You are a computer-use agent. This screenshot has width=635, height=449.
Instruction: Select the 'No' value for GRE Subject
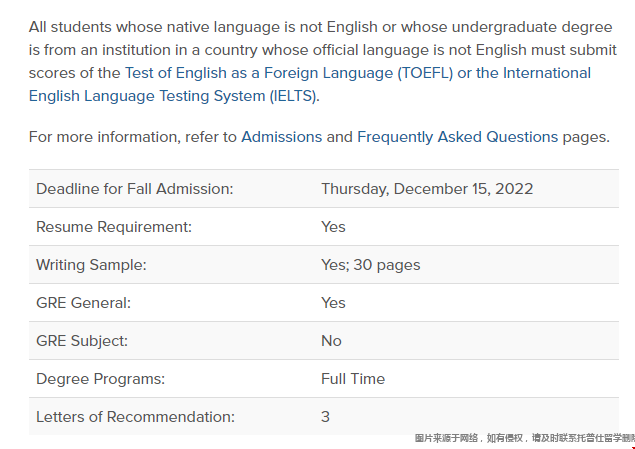point(331,341)
